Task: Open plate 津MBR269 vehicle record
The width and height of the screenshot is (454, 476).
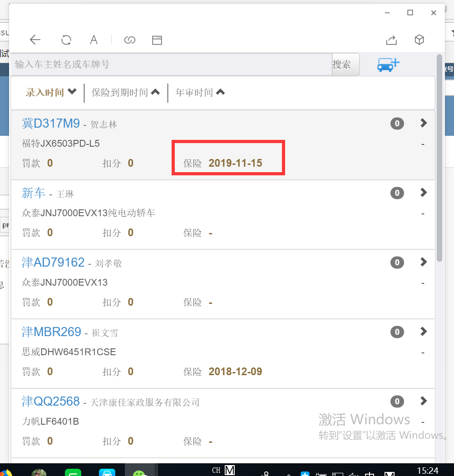Action: [x=51, y=332]
